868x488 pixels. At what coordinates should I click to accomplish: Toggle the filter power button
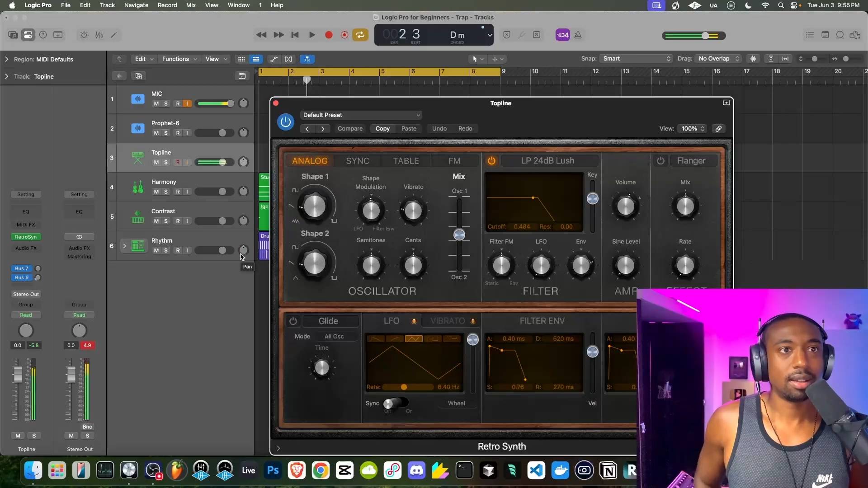point(491,160)
